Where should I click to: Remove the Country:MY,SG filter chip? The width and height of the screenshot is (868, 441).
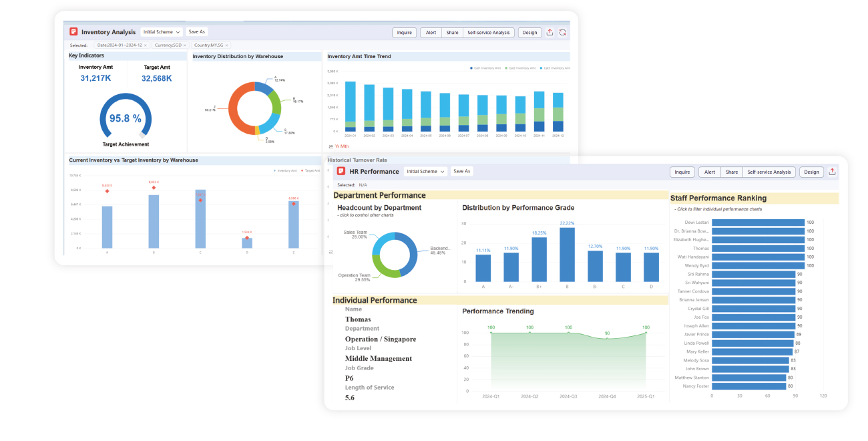coord(227,45)
